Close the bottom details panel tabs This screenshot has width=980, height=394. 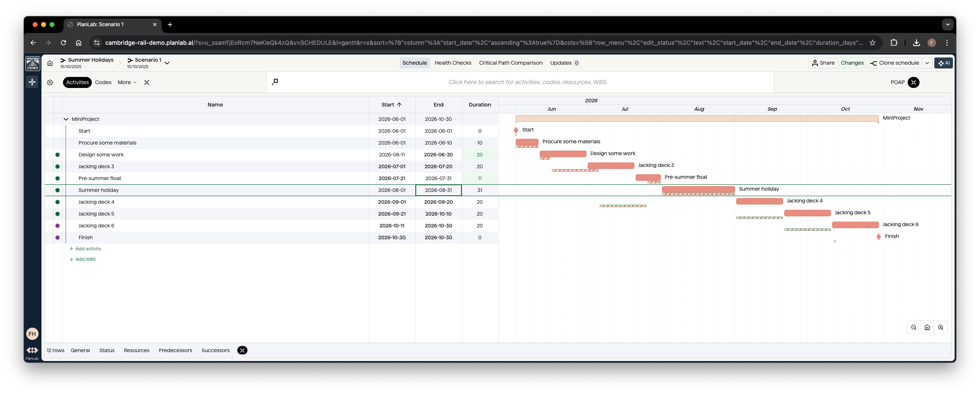point(242,350)
